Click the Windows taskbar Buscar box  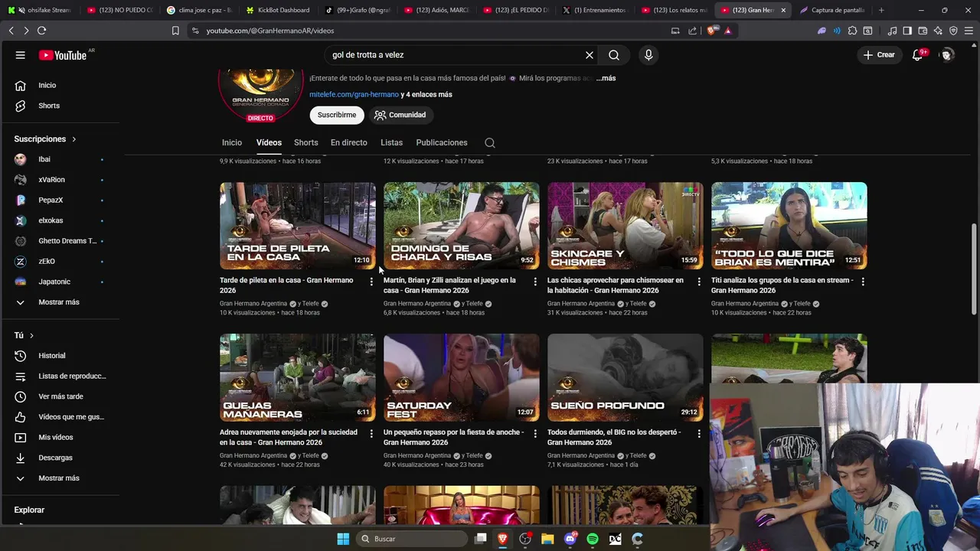[x=413, y=539]
